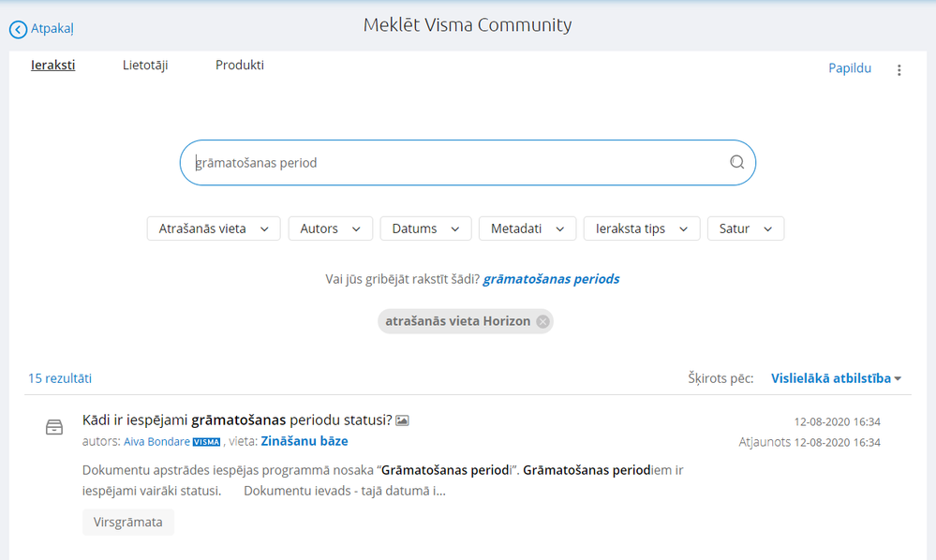Open the Metadati filter dropdown

tap(527, 228)
